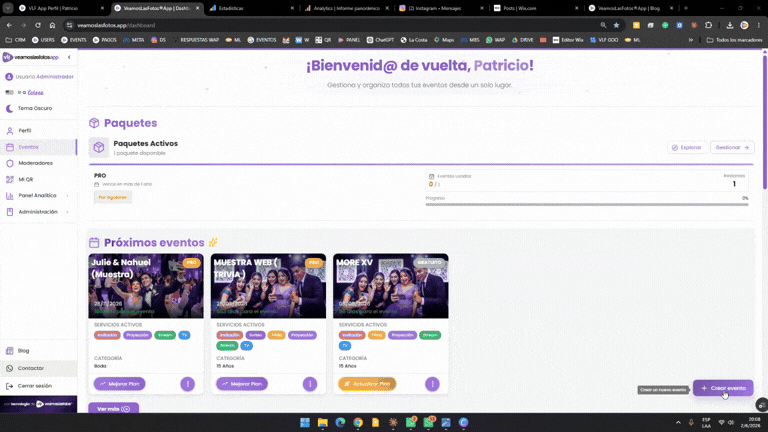Open the Editor Wix bookmark
Image resolution: width=768 pixels, height=432 pixels.
[568, 40]
